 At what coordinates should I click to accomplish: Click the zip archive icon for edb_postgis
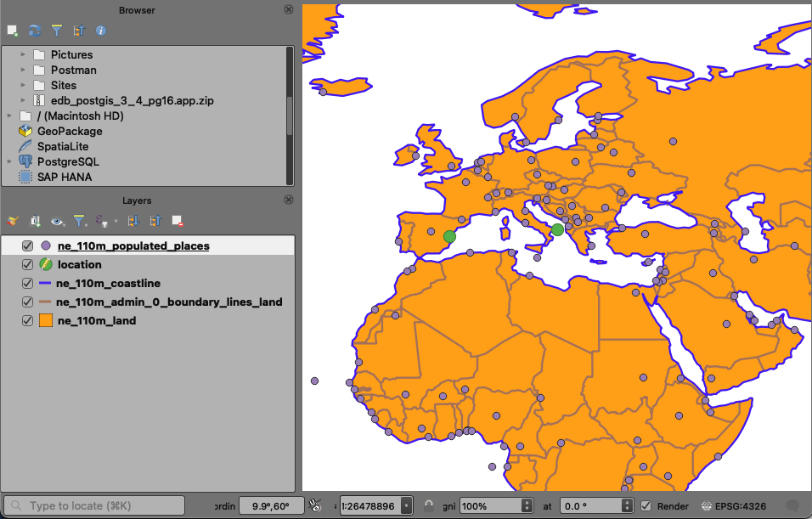[39, 100]
